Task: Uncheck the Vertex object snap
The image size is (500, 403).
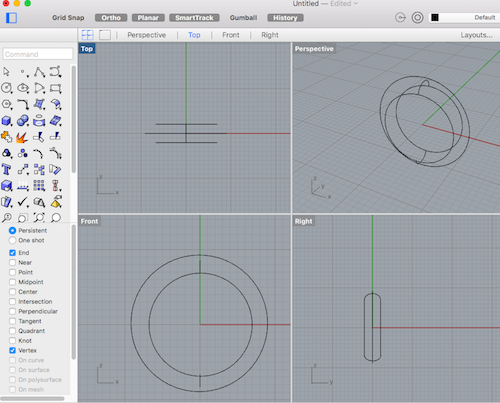Action: pyautogui.click(x=12, y=350)
